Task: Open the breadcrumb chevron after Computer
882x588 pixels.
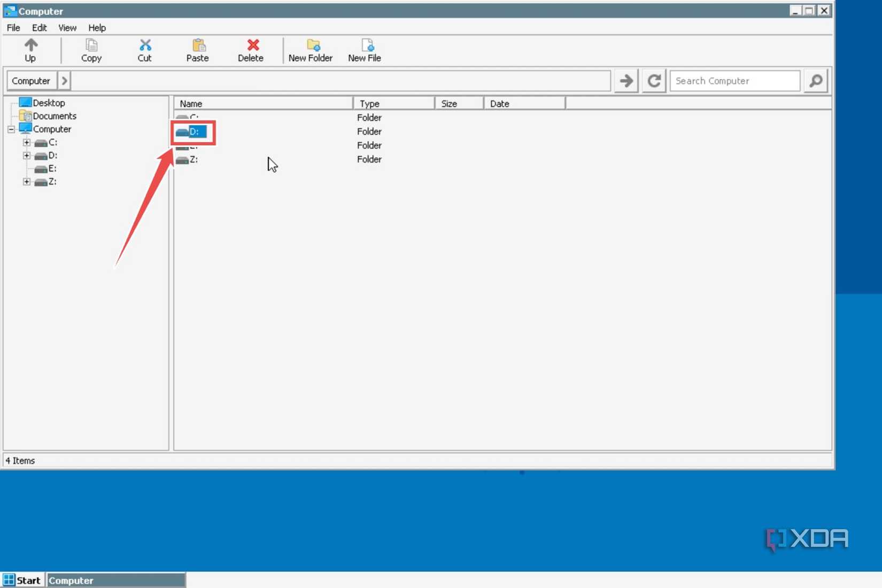Action: point(64,81)
